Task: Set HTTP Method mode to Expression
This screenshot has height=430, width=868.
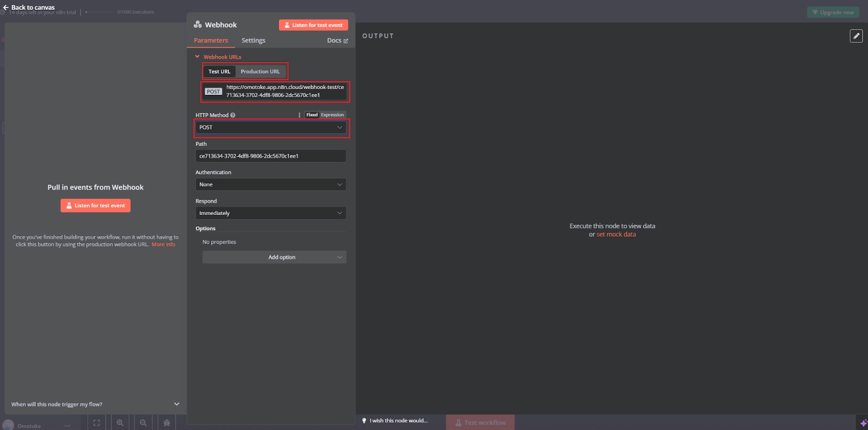Action: [333, 115]
